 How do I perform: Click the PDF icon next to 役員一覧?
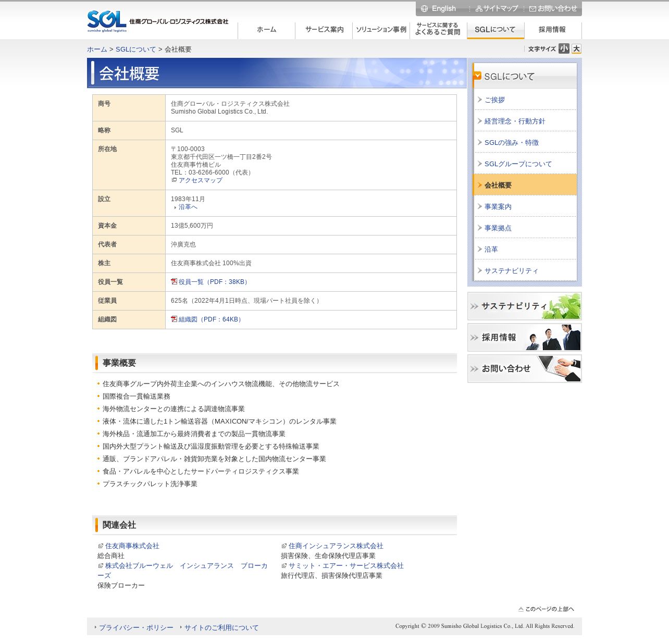coord(174,281)
